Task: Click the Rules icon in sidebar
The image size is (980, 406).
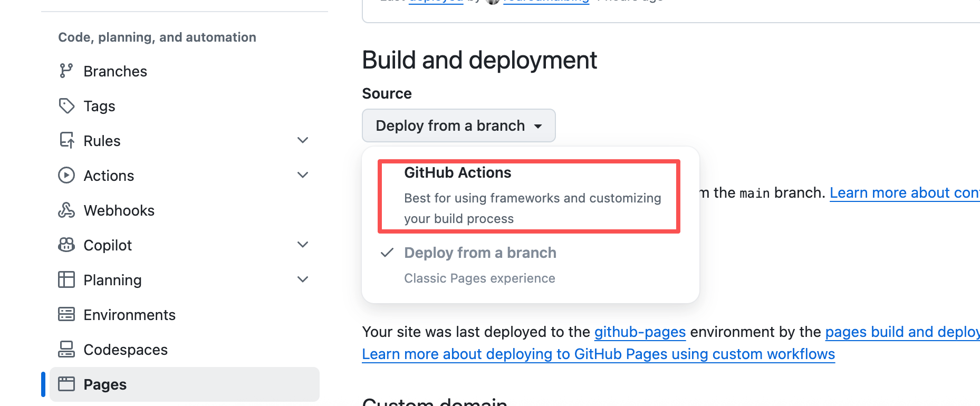Action: pyautogui.click(x=66, y=140)
